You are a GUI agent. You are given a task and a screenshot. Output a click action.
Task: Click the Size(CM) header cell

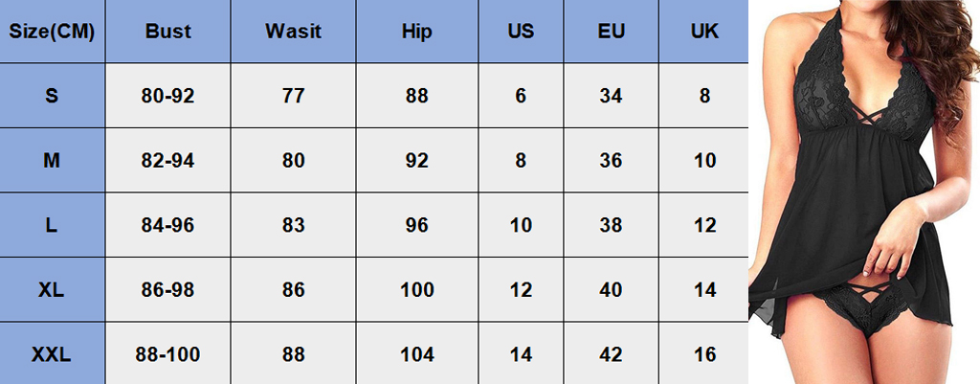click(x=52, y=32)
